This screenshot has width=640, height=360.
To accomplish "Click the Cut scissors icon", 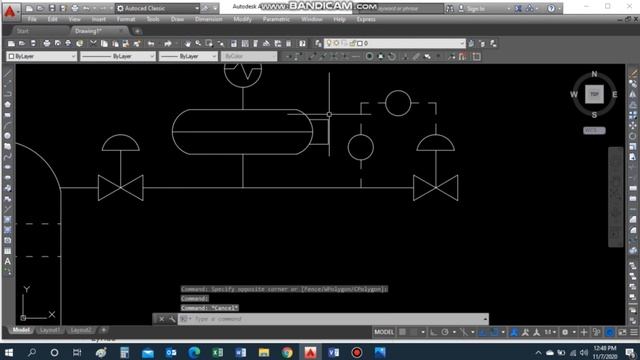I will [93, 43].
